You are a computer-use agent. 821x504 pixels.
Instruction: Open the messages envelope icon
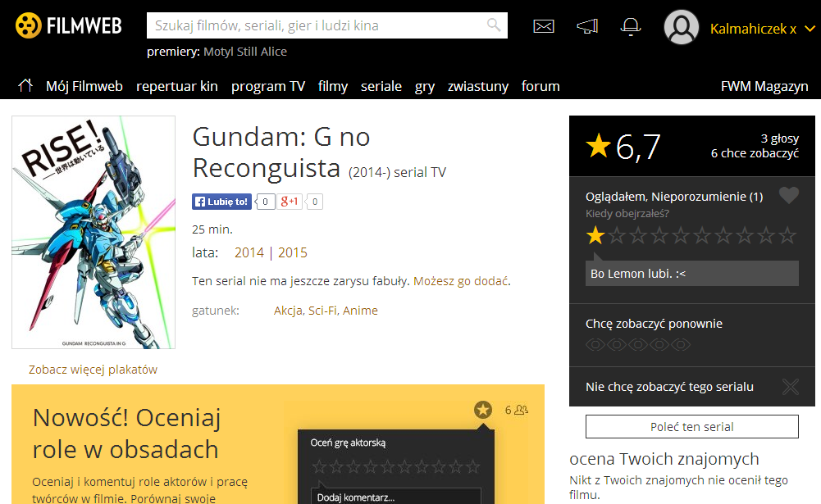click(544, 26)
